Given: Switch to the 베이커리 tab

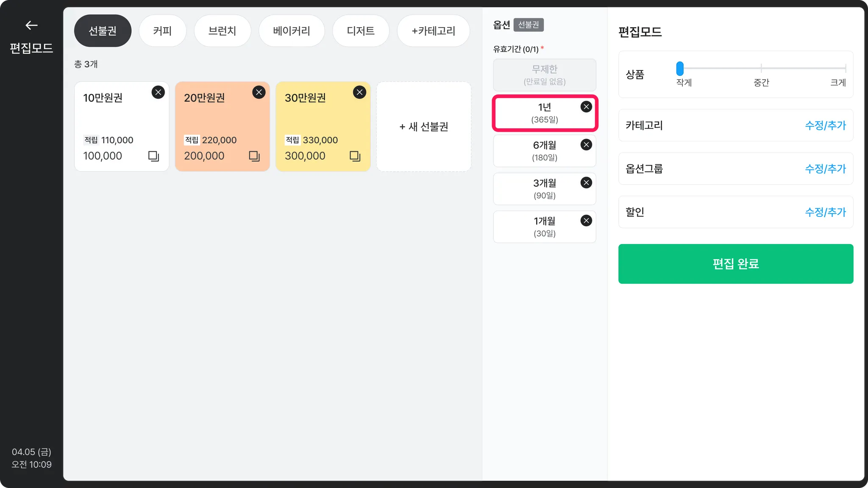Looking at the screenshot, I should point(292,31).
